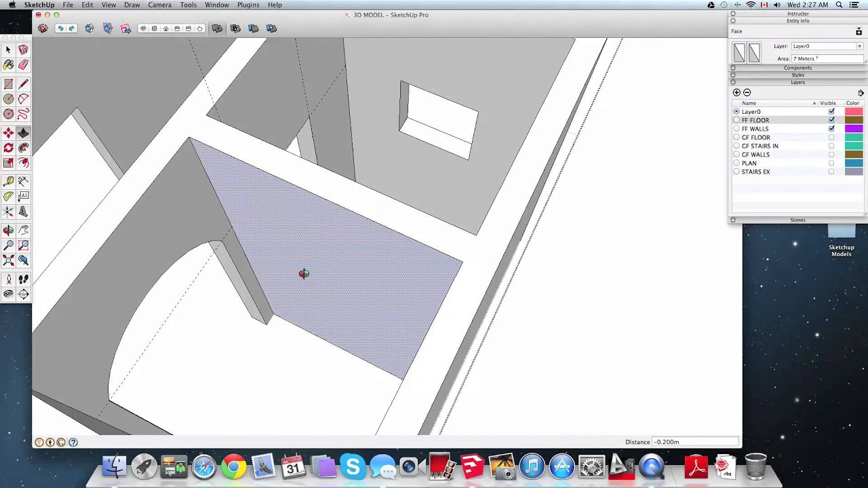This screenshot has width=868, height=488.
Task: Open the Tools menu
Action: click(189, 5)
